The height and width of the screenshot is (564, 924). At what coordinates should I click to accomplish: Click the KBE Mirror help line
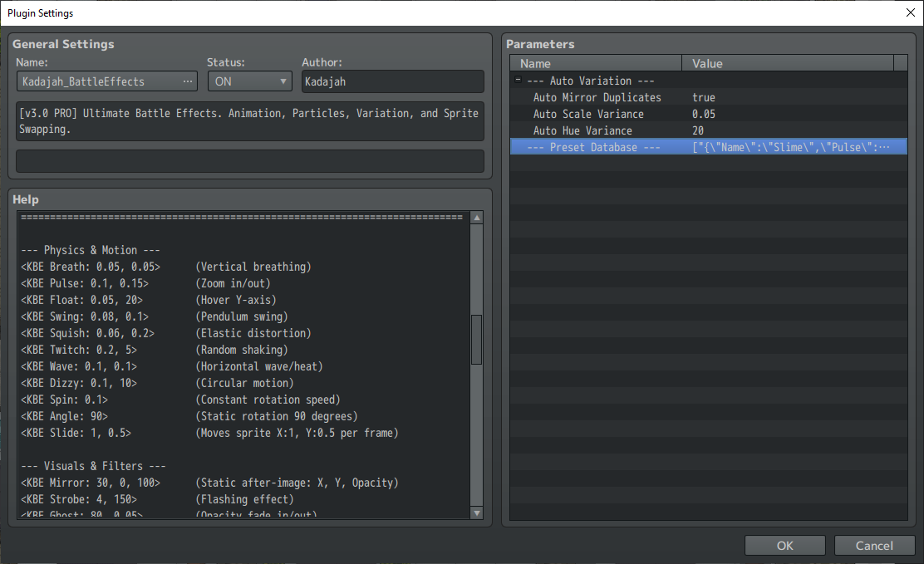[x=209, y=482]
